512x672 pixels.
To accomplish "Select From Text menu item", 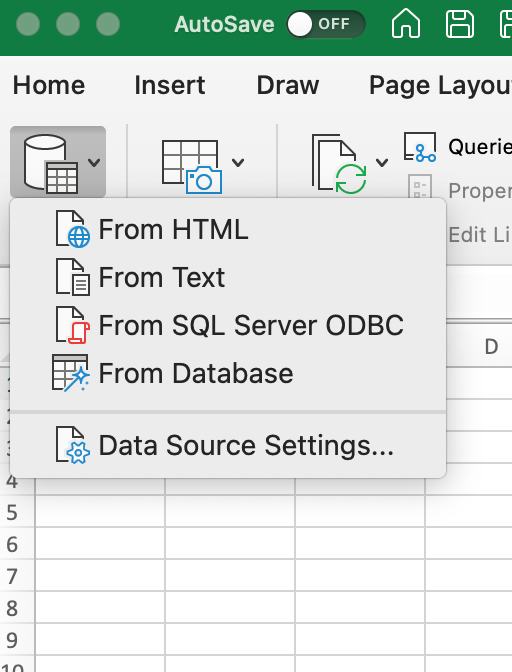I will click(x=228, y=277).
